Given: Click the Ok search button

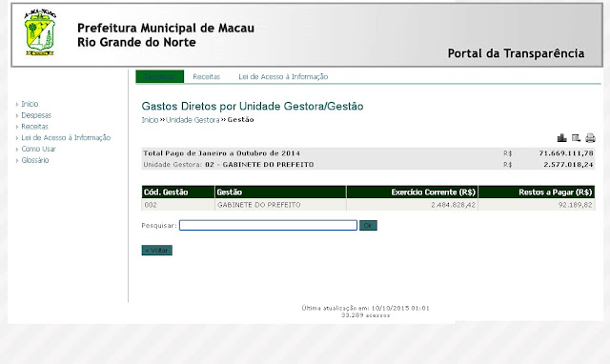Looking at the screenshot, I should (x=368, y=225).
